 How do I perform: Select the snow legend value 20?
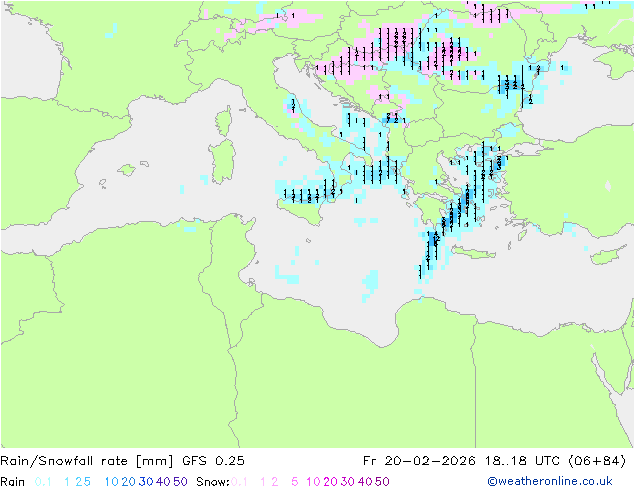coord(330,482)
